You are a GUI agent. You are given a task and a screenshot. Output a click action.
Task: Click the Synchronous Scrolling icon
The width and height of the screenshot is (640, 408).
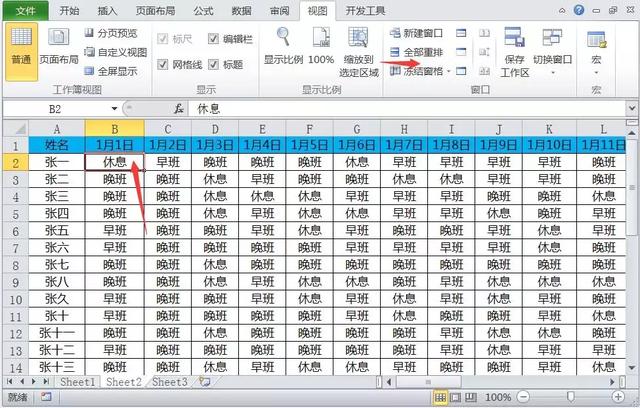click(484, 52)
